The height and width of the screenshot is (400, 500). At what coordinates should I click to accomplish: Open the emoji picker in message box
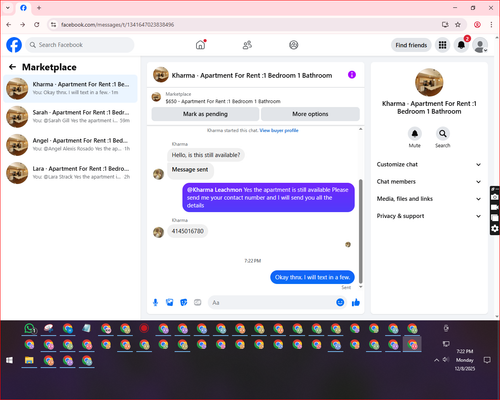click(x=340, y=302)
